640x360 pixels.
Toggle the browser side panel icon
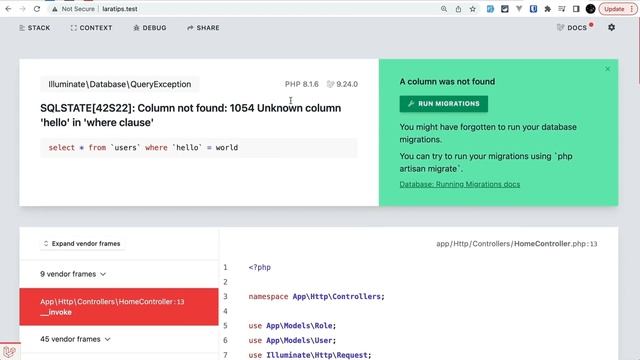point(576,9)
